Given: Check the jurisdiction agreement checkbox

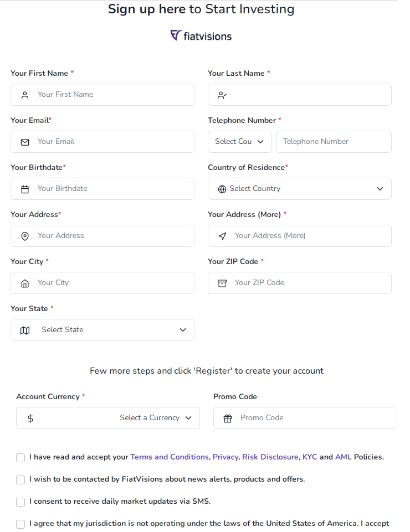Looking at the screenshot, I should pyautogui.click(x=20, y=524).
